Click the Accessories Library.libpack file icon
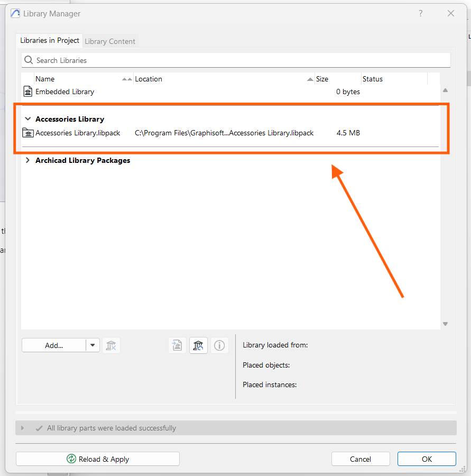Viewport: 471px width, 476px height. click(28, 133)
